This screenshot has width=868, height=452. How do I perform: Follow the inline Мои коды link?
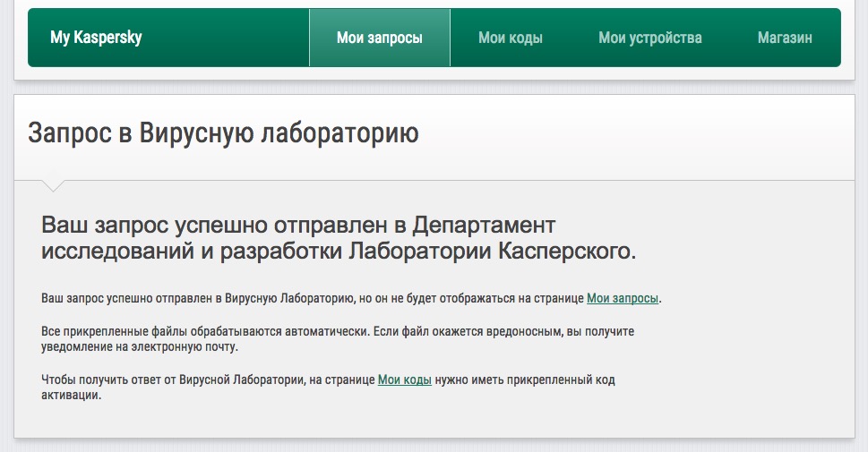405,380
